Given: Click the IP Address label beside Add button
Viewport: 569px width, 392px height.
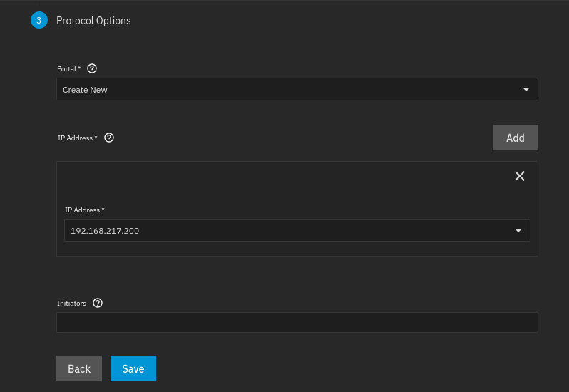Looking at the screenshot, I should pyautogui.click(x=76, y=138).
